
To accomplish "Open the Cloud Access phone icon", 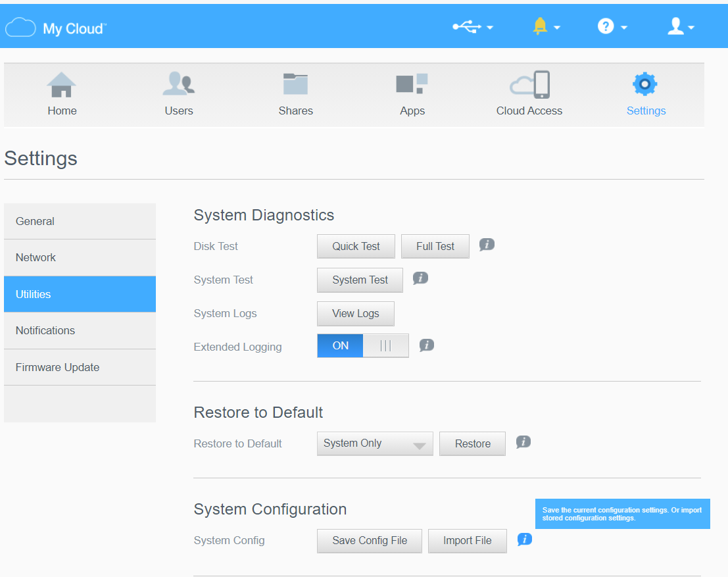I will pyautogui.click(x=530, y=85).
